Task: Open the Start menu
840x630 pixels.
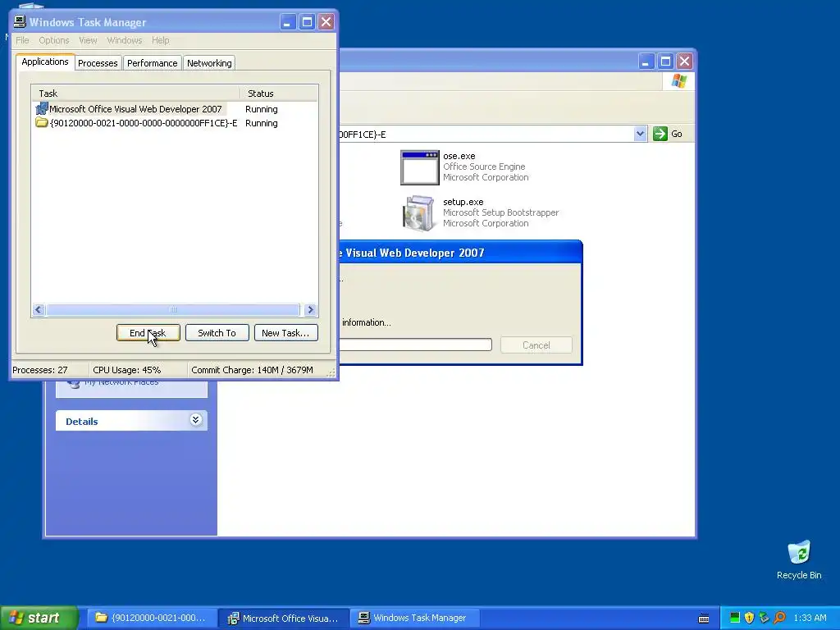Action: 39,618
